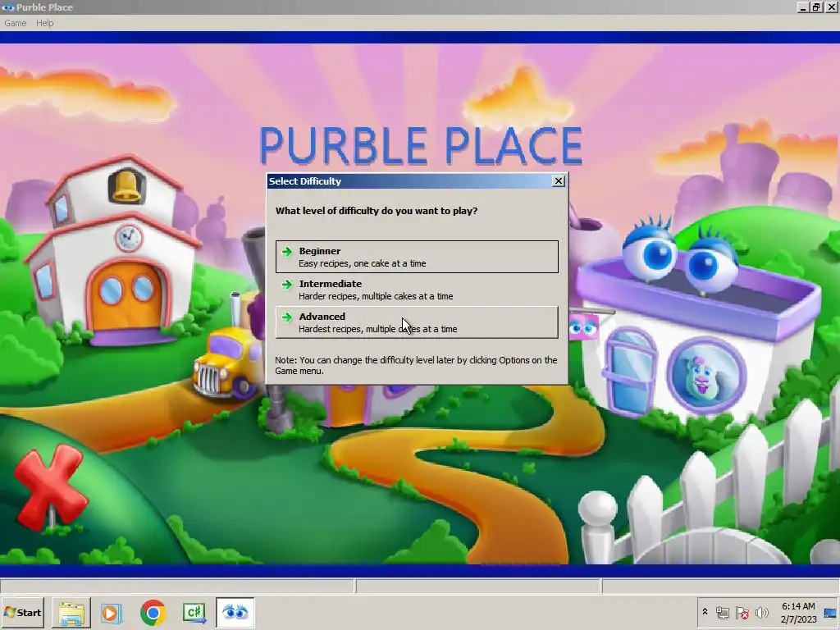The width and height of the screenshot is (840, 630).
Task: Click the network tray icon
Action: click(x=722, y=612)
